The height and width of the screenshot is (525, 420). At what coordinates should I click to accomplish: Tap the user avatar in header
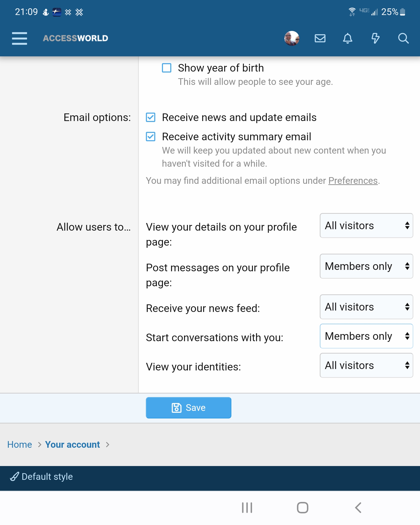point(291,38)
